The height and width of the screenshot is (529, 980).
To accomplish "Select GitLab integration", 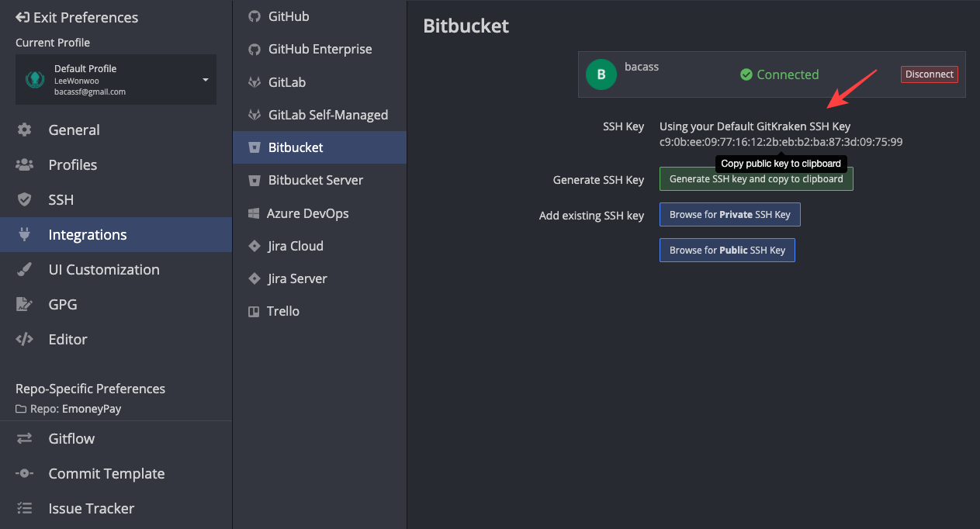I will (x=320, y=81).
